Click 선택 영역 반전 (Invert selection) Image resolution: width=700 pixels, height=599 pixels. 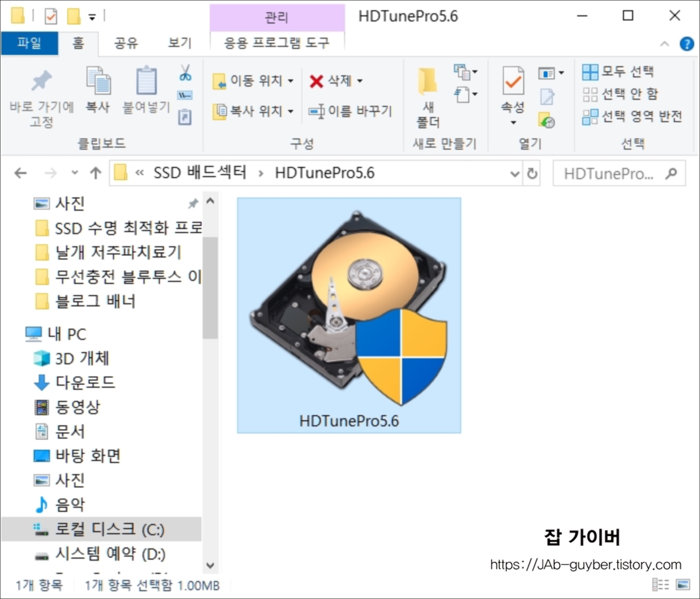tap(632, 116)
